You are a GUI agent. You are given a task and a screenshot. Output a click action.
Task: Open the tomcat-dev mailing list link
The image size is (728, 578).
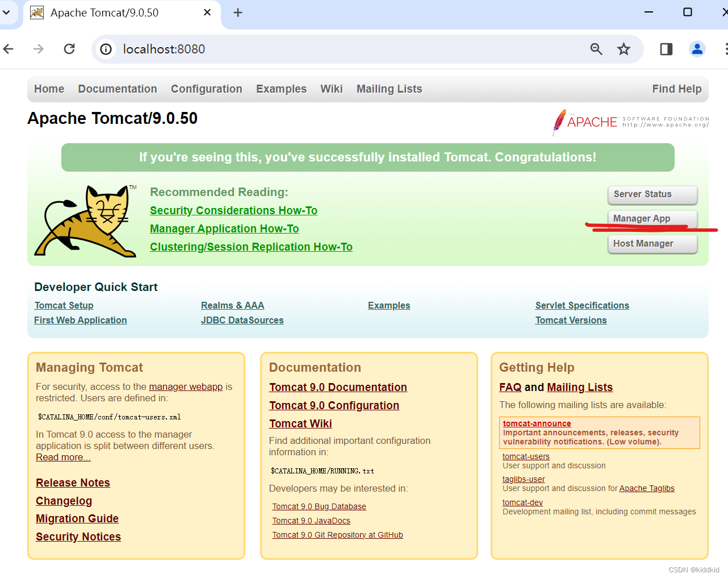(x=522, y=502)
